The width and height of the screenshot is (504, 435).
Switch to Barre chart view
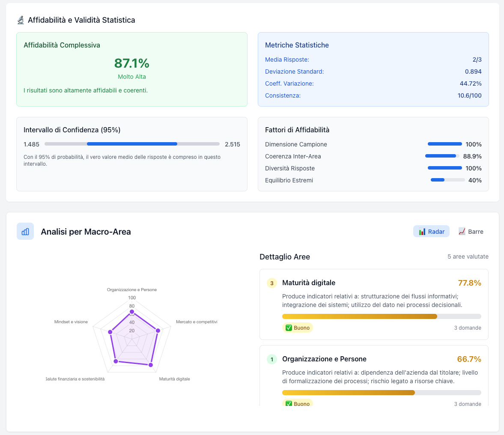pos(471,231)
